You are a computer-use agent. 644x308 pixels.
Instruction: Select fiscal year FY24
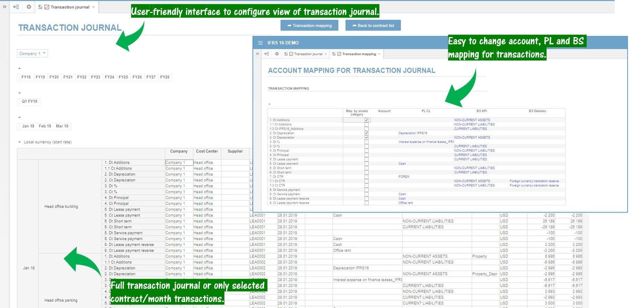click(x=109, y=77)
